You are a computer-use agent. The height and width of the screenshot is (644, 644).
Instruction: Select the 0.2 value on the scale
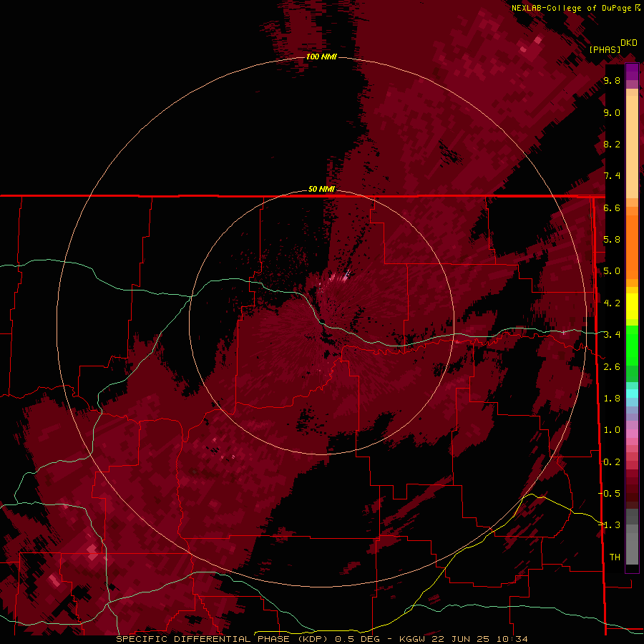click(x=612, y=462)
